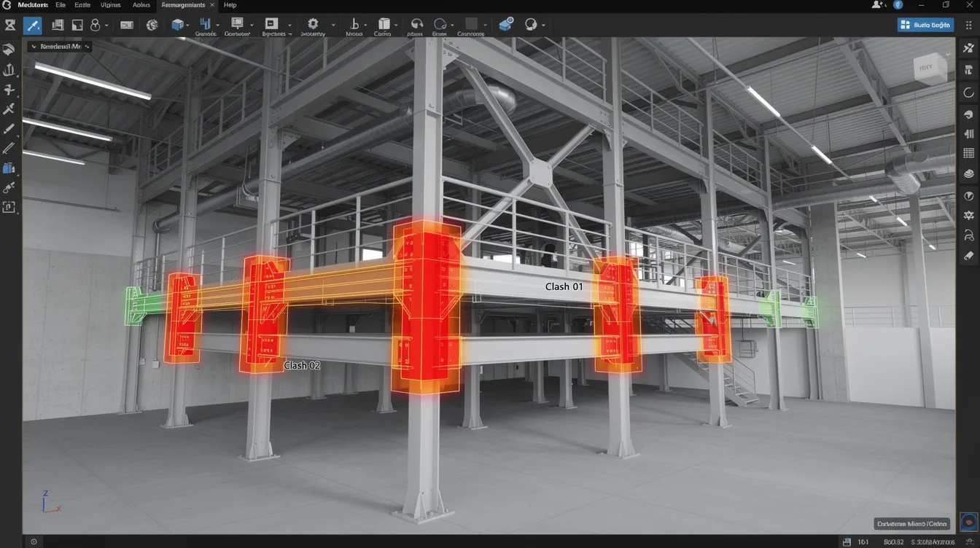Click the dark button at viewport bottom right

911,523
